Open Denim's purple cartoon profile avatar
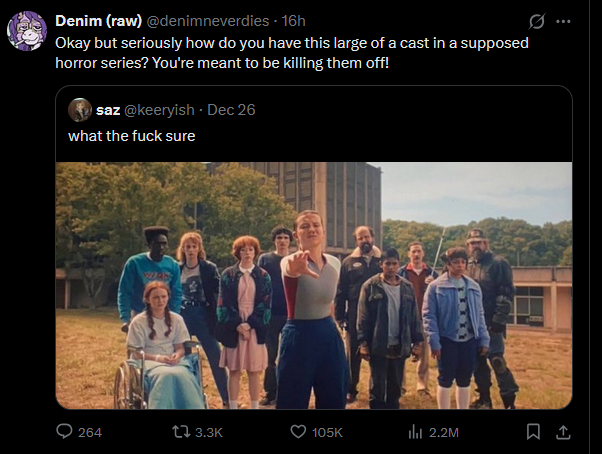602x454 pixels. 27,31
